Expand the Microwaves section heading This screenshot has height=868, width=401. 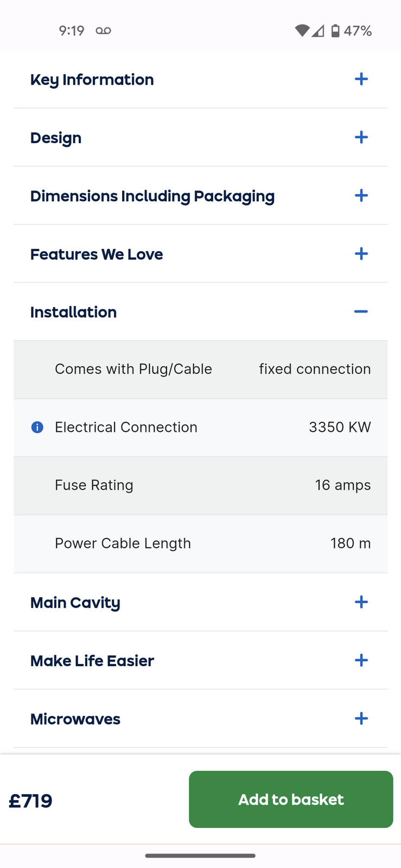click(75, 719)
